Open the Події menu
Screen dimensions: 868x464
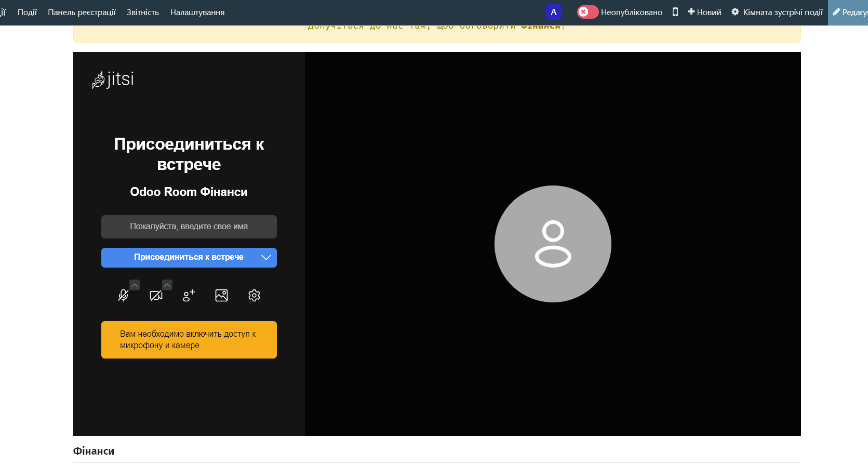coord(27,12)
